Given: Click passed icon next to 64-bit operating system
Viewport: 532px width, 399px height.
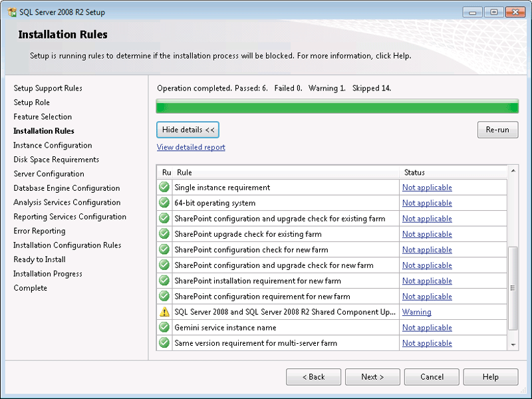Looking at the screenshot, I should (x=164, y=203).
